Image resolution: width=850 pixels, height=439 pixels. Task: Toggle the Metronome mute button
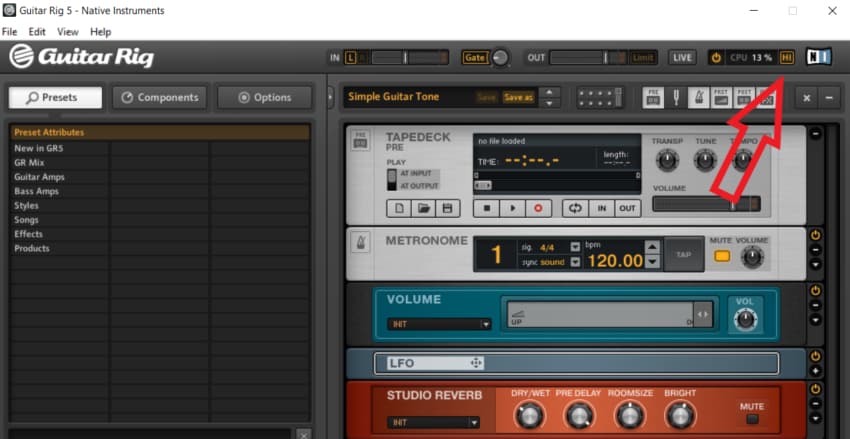pos(721,257)
